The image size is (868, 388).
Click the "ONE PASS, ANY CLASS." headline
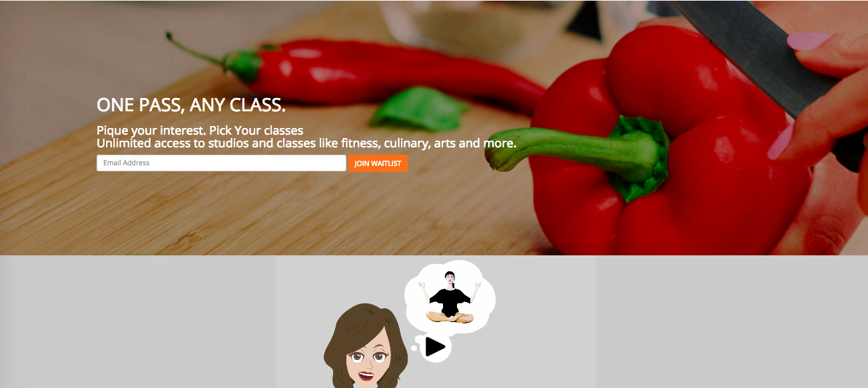(x=191, y=105)
